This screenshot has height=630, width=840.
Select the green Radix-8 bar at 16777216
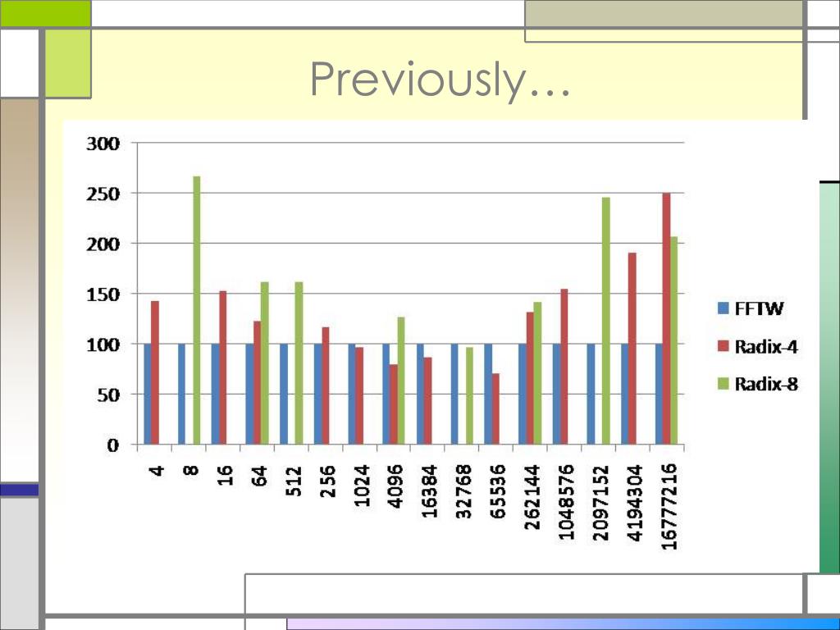tap(674, 340)
